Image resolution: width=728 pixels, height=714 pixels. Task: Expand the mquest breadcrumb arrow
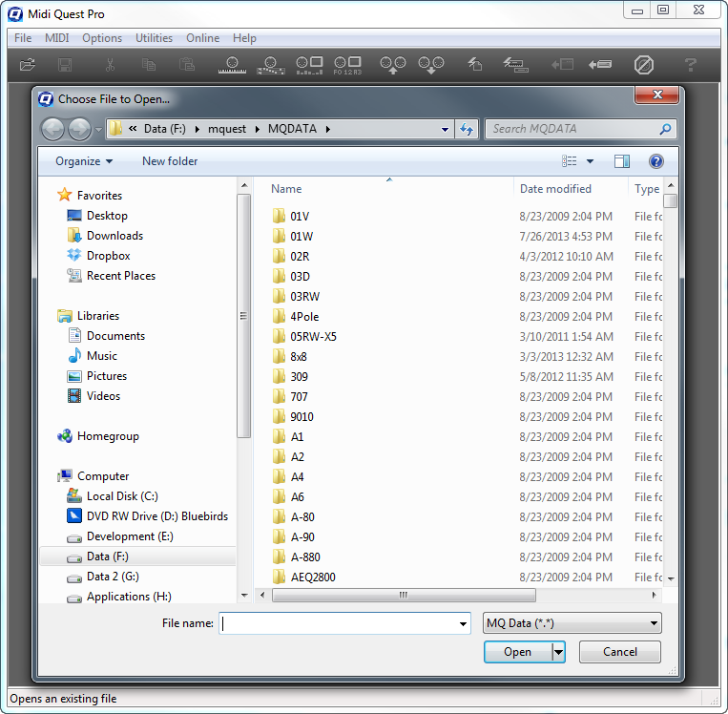[x=258, y=129]
